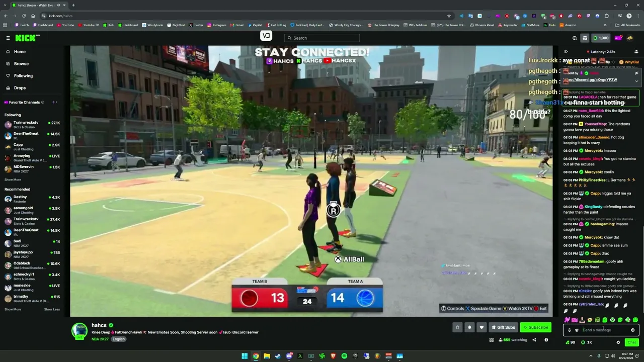The width and height of the screenshot is (644, 362).
Task: Open the Windows Start menu
Action: tap(245, 356)
